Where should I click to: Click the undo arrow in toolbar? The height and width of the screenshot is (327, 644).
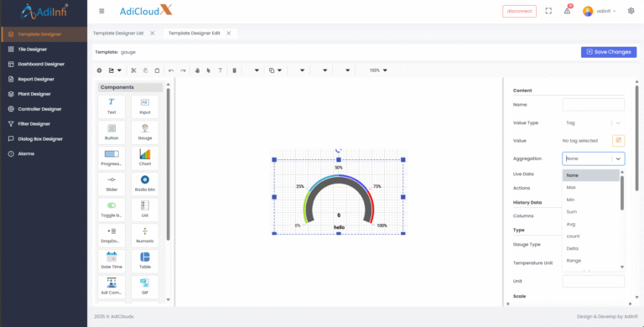click(171, 70)
